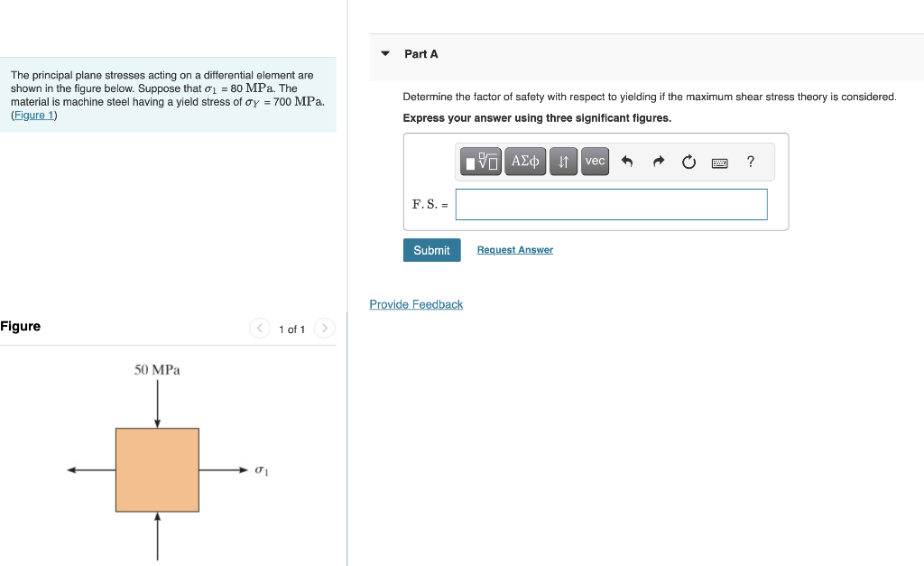
Task: Submit your factor of safety answer
Action: (x=431, y=250)
